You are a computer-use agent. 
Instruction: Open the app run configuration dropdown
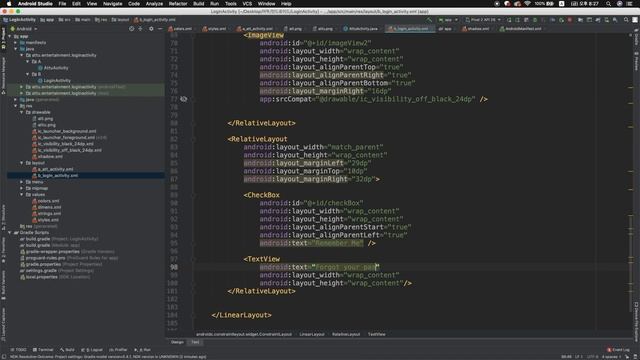(x=448, y=20)
